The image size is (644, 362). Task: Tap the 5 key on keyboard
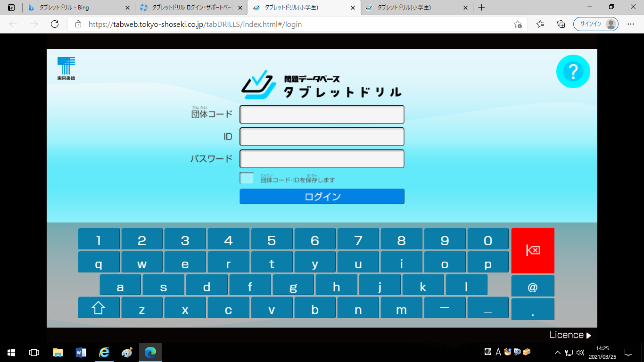pos(272,239)
